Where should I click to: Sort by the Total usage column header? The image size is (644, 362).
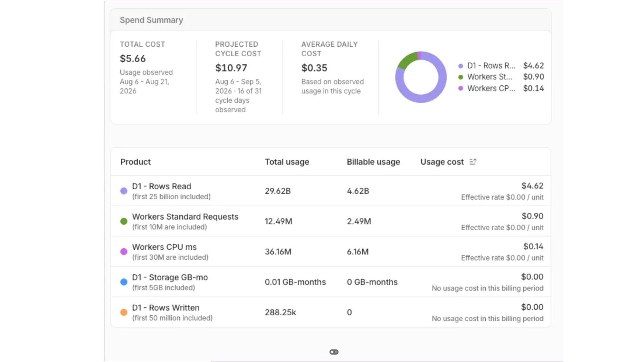click(x=287, y=162)
